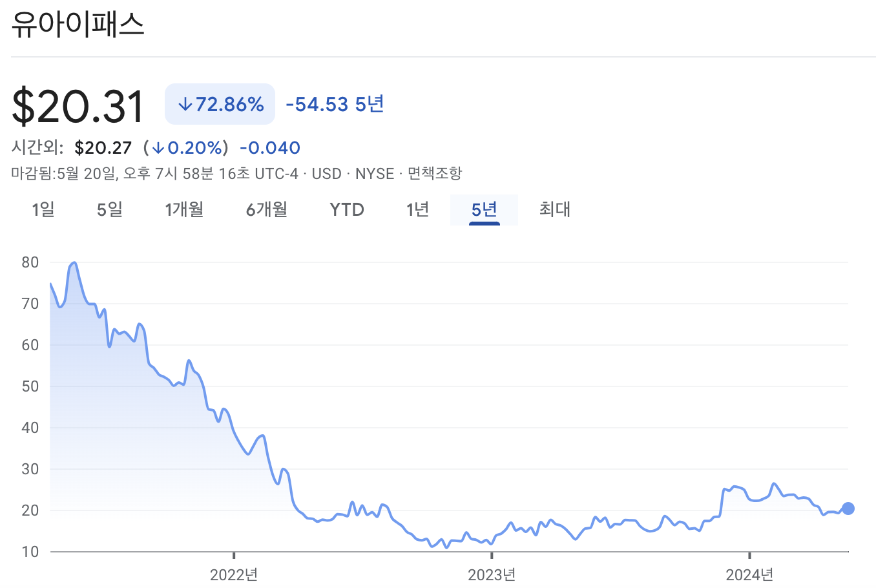Open the 1개월 chart view
Screen dimensions: 876x588
(185, 209)
